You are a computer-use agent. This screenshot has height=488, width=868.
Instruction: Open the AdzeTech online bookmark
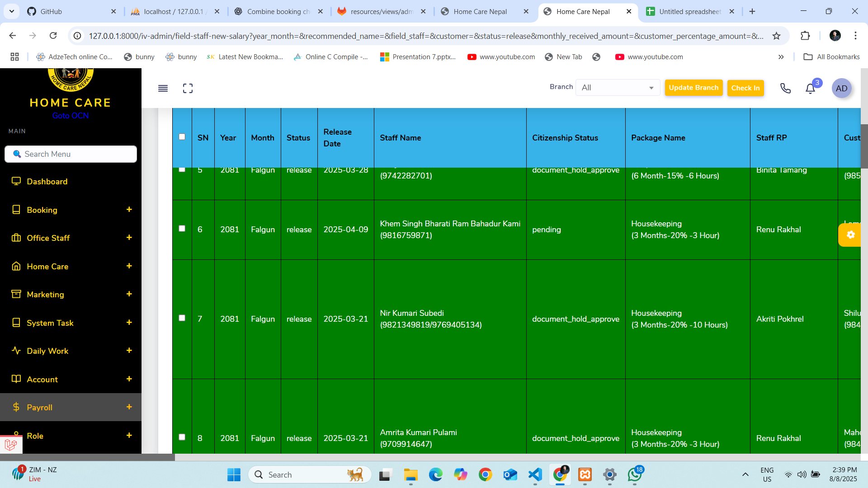point(75,57)
